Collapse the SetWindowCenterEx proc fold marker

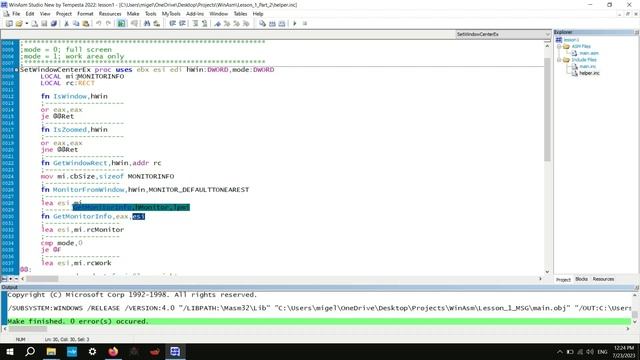click(x=17, y=70)
